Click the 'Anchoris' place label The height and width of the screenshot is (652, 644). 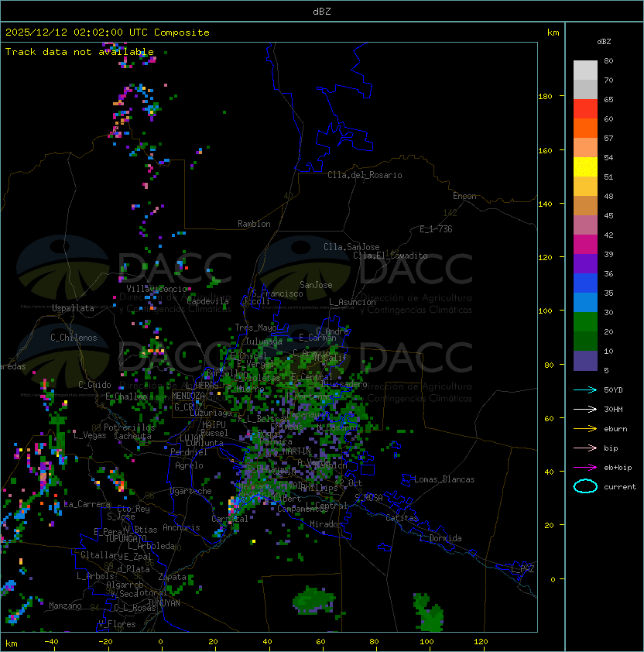coord(181,527)
